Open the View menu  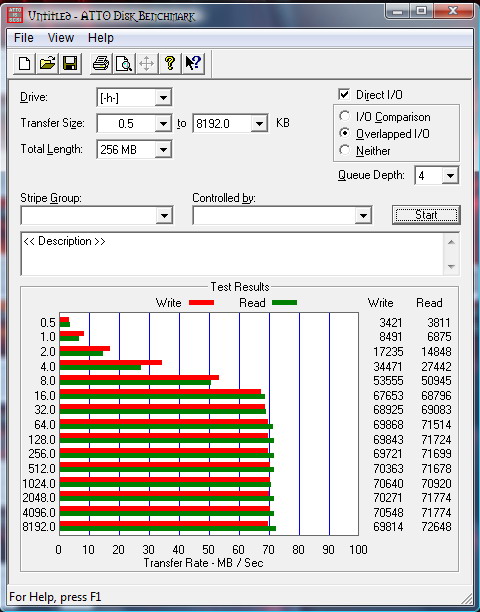click(x=60, y=38)
